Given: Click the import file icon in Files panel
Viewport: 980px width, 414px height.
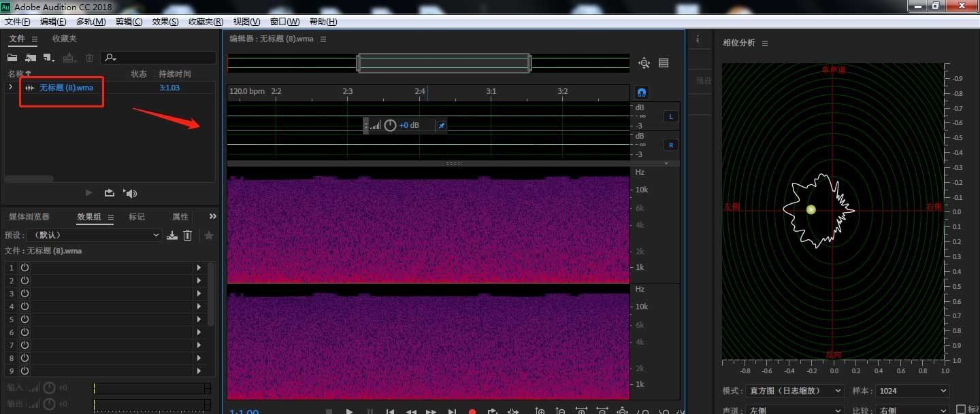Looking at the screenshot, I should pos(31,58).
